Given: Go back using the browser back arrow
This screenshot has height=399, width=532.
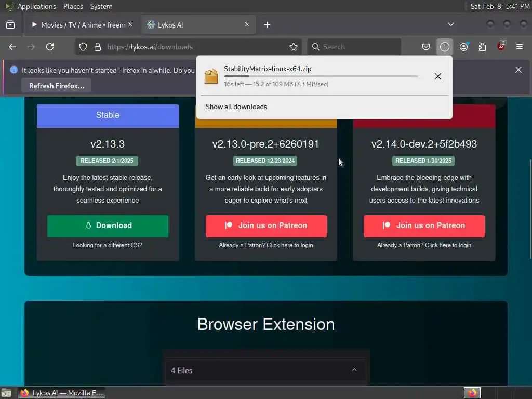Looking at the screenshot, I should [12, 47].
